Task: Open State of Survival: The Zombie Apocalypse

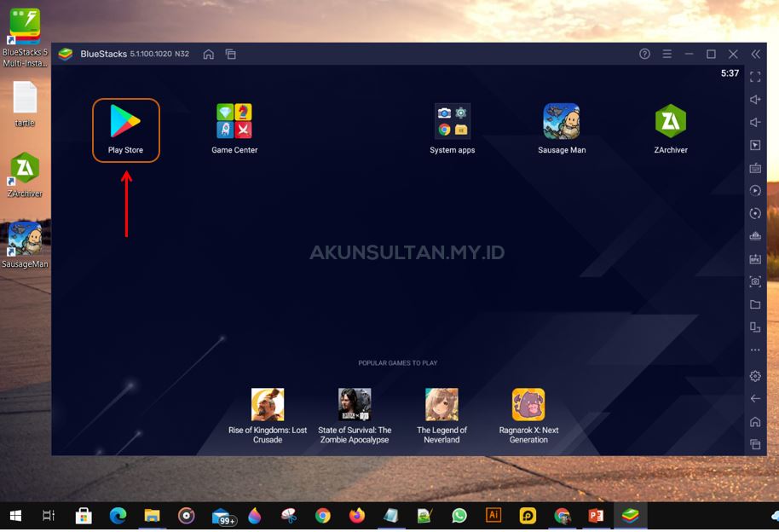Action: click(355, 416)
